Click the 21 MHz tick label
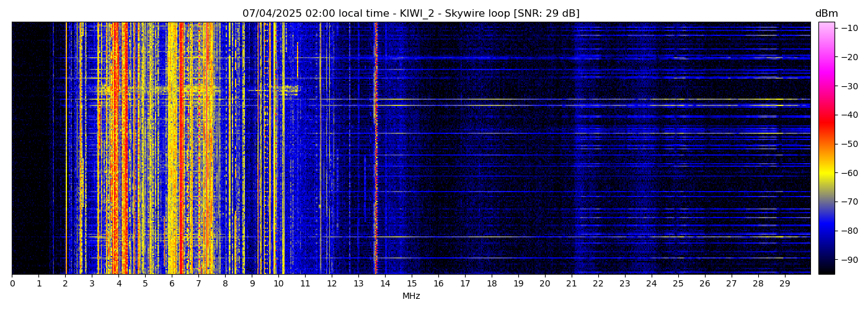Viewport: 868px width, 310px height. (x=571, y=283)
